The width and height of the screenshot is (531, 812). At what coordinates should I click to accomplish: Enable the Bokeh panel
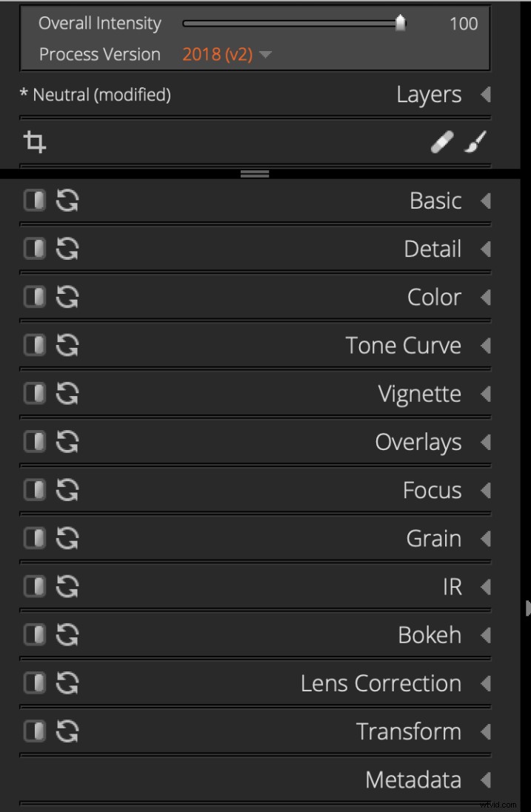(34, 634)
